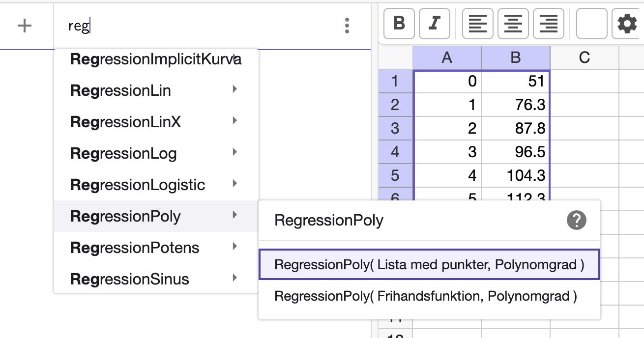Toggle italic formatting
Viewport: 644px width, 338px height.
434,23
